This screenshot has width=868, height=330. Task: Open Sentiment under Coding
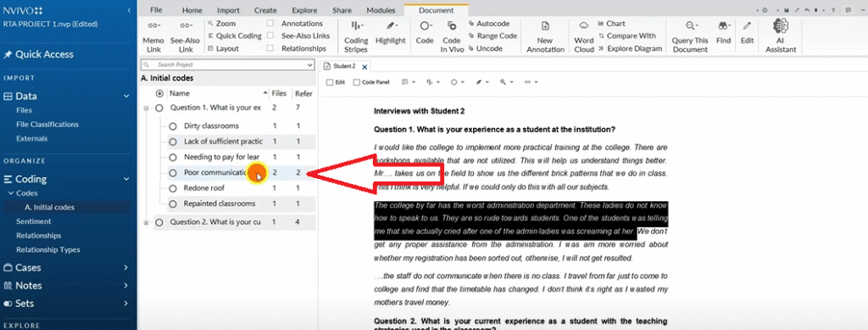33,221
